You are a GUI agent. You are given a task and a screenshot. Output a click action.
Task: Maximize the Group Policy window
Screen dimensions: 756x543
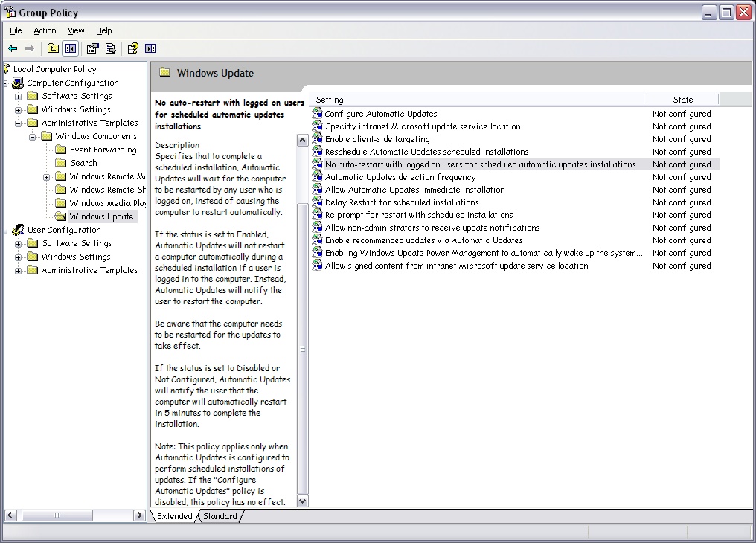[x=726, y=12]
